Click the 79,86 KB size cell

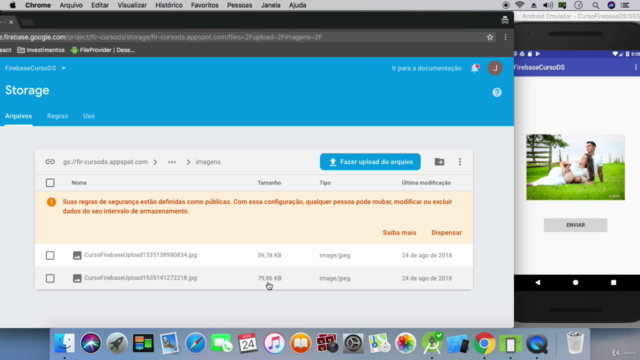(269, 278)
